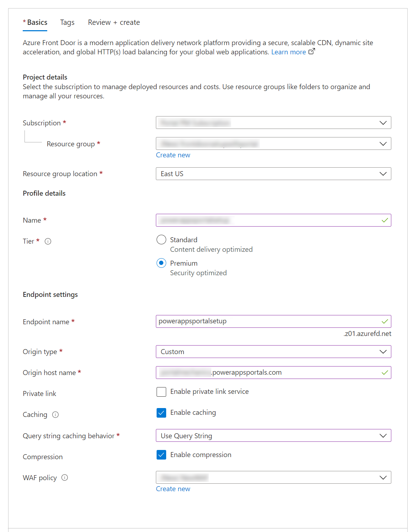419x532 pixels.
Task: Open the Subscription dropdown
Action: (x=383, y=123)
